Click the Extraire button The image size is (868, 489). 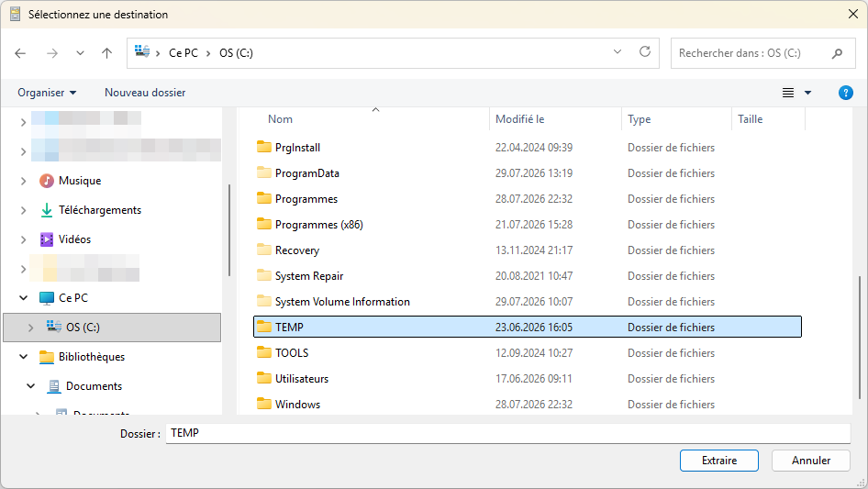pyautogui.click(x=719, y=461)
